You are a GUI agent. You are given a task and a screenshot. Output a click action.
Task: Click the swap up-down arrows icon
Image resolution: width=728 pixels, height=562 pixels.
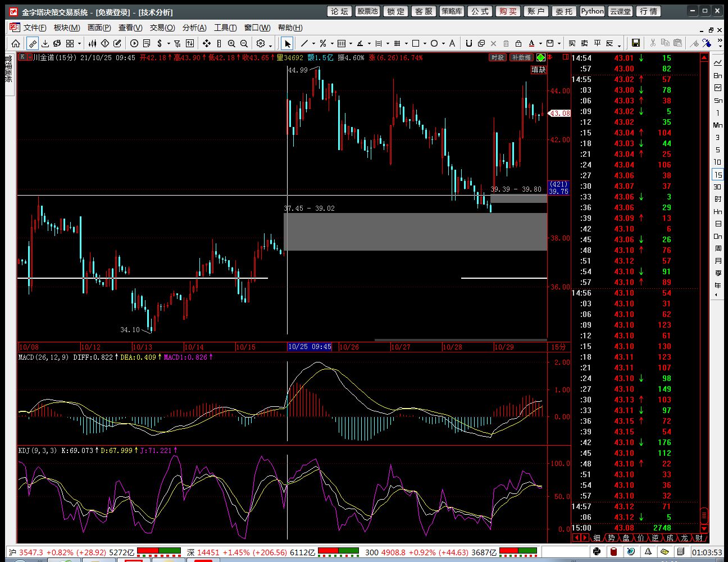190,43
